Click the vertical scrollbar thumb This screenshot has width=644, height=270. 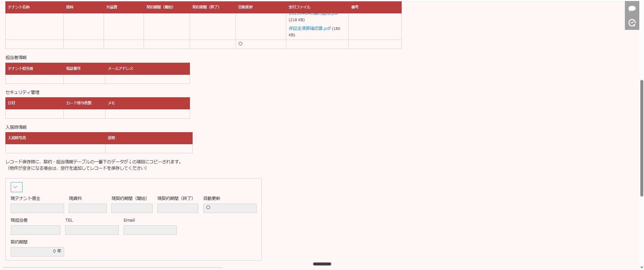point(642,138)
